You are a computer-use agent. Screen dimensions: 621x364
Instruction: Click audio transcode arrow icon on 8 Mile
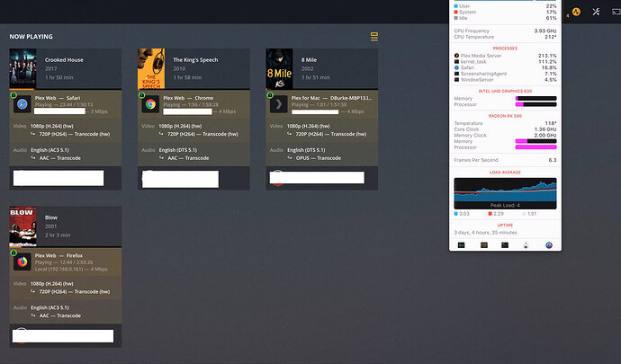pos(290,157)
